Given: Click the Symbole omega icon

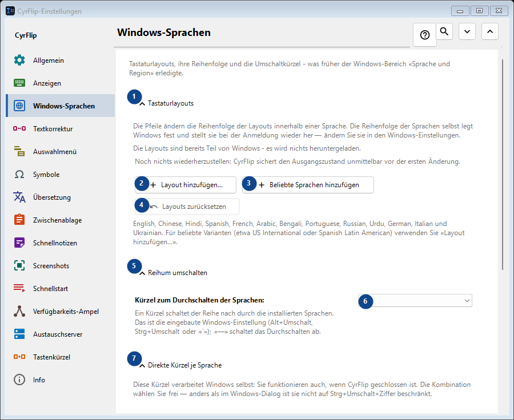Looking at the screenshot, I should click(x=19, y=174).
